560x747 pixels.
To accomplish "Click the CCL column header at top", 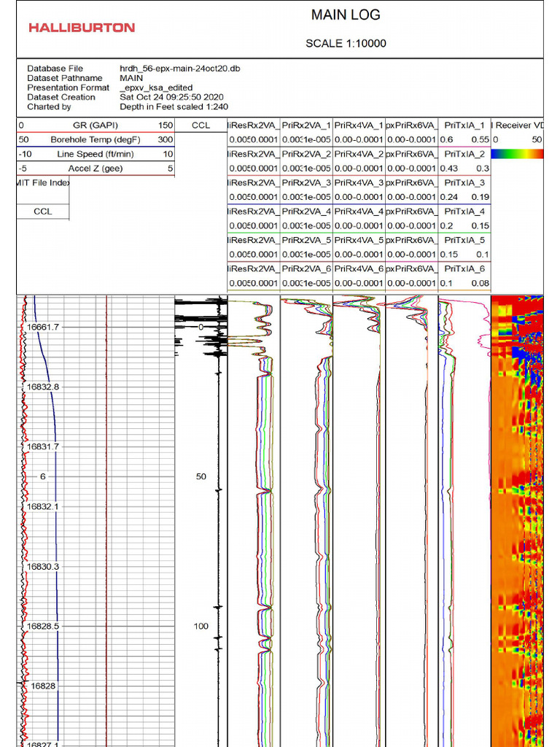I will (201, 125).
